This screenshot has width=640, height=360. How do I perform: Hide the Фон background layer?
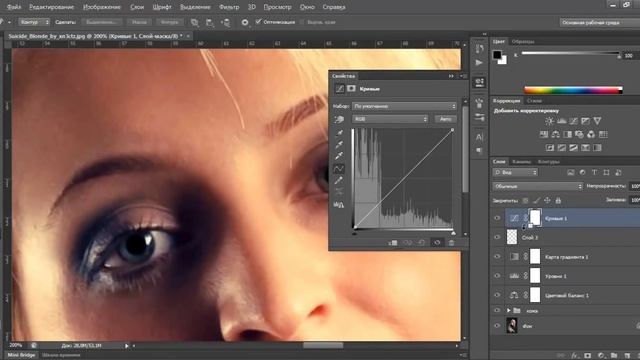497,326
